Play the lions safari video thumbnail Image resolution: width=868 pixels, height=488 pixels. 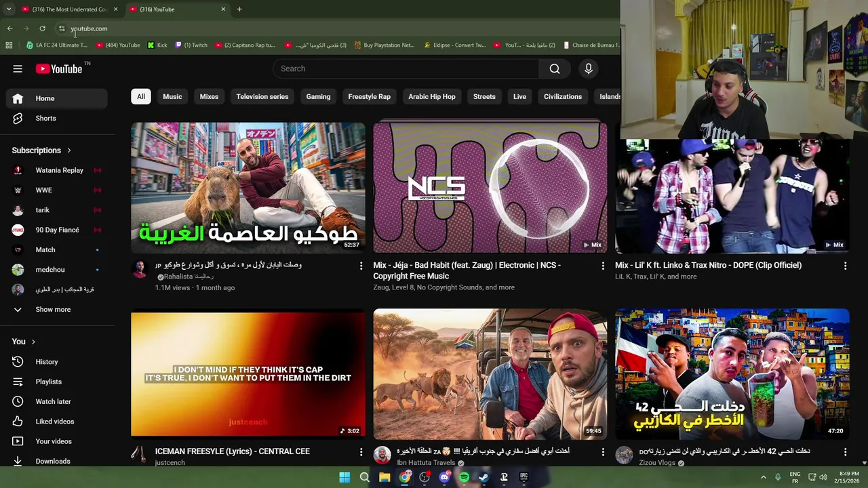pyautogui.click(x=490, y=374)
